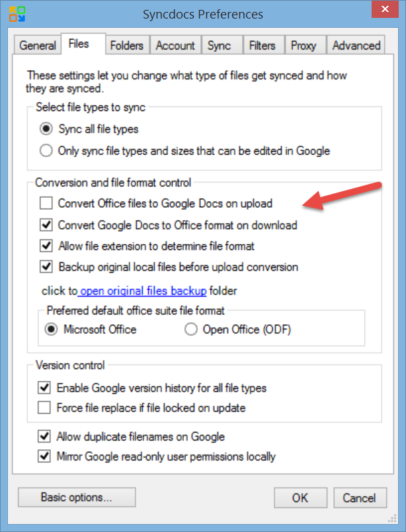Open the Advanced tab

click(x=356, y=46)
